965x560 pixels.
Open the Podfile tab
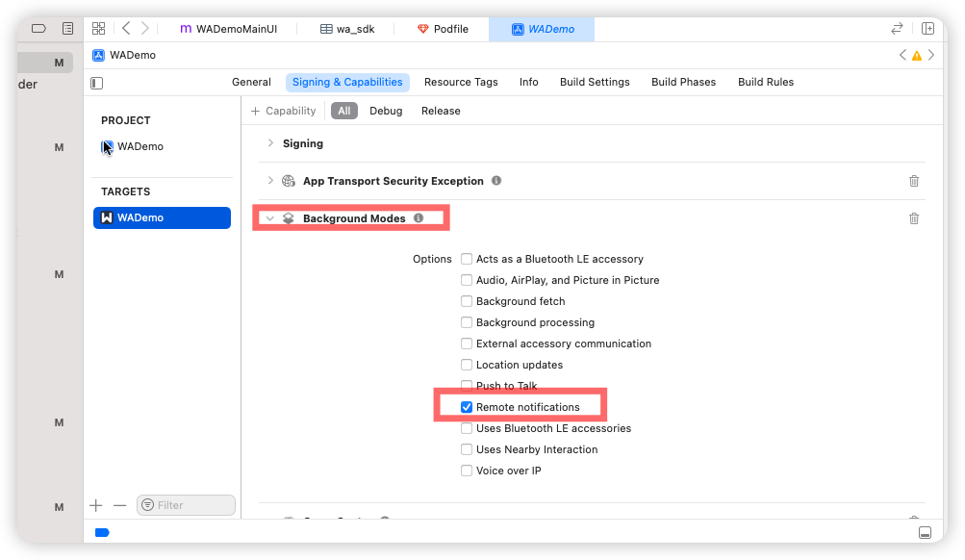click(x=443, y=29)
